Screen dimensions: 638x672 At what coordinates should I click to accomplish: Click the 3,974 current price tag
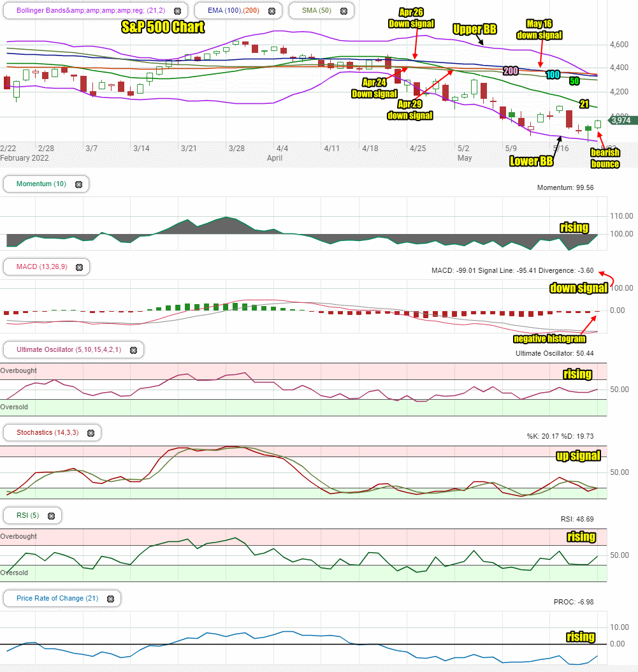pyautogui.click(x=621, y=121)
